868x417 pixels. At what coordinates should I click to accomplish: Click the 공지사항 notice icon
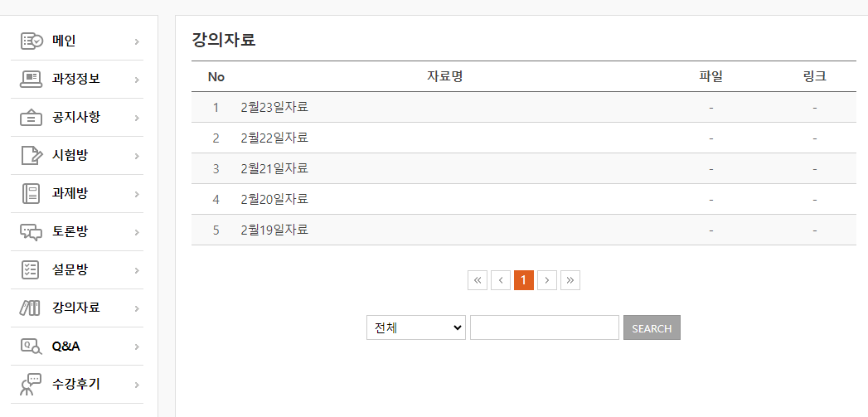pyautogui.click(x=32, y=117)
